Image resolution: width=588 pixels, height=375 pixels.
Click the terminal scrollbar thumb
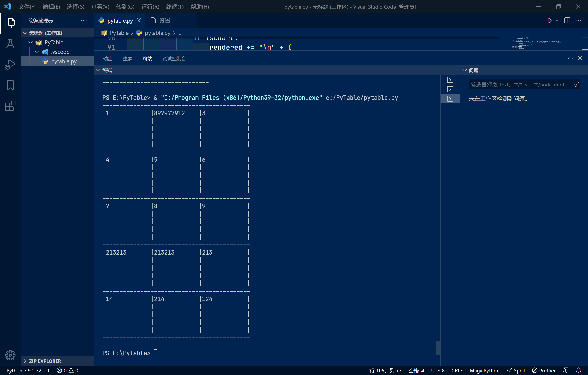click(438, 348)
